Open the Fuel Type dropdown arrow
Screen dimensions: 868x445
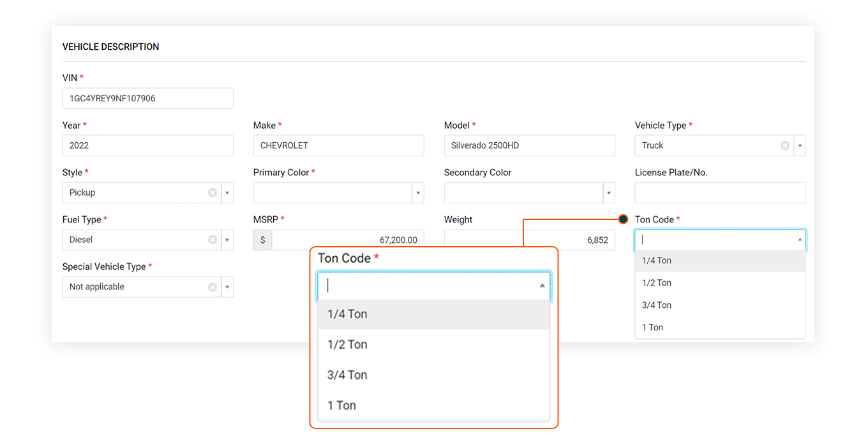pyautogui.click(x=227, y=240)
